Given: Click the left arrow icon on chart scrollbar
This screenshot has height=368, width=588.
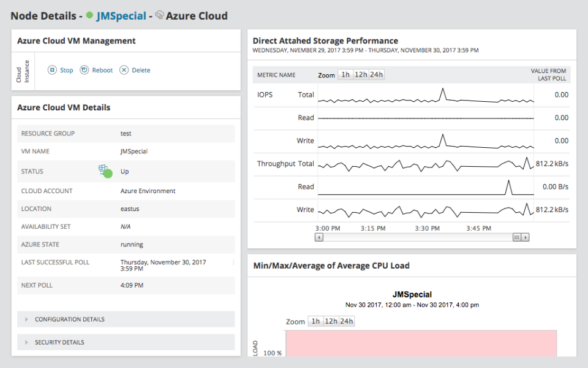Looking at the screenshot, I should click(319, 237).
